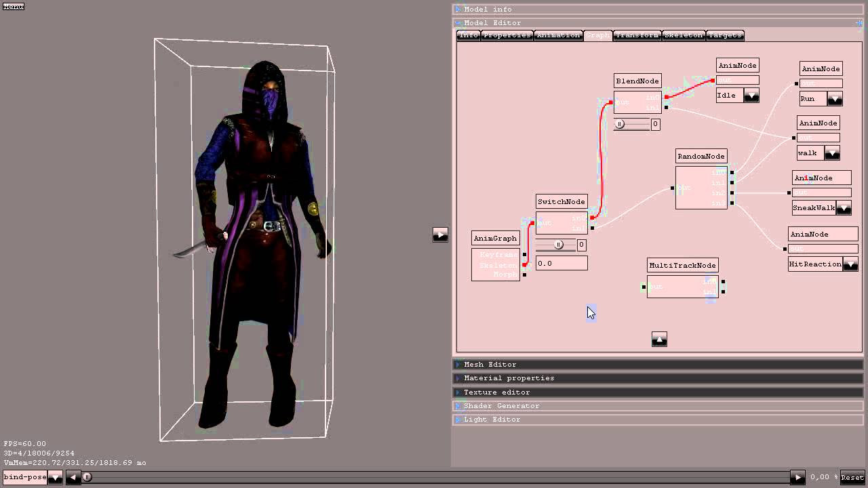The image size is (868, 488).
Task: Adjust the SwitchNode slider
Action: (556, 245)
